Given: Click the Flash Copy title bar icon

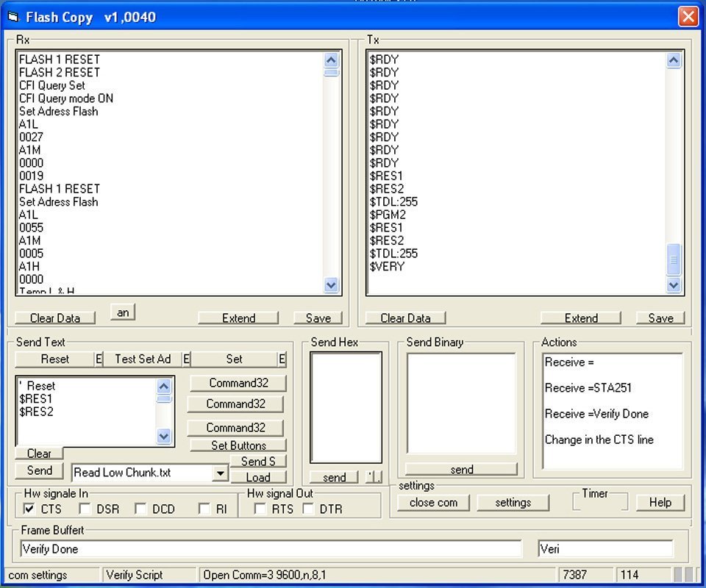Looking at the screenshot, I should (13, 17).
